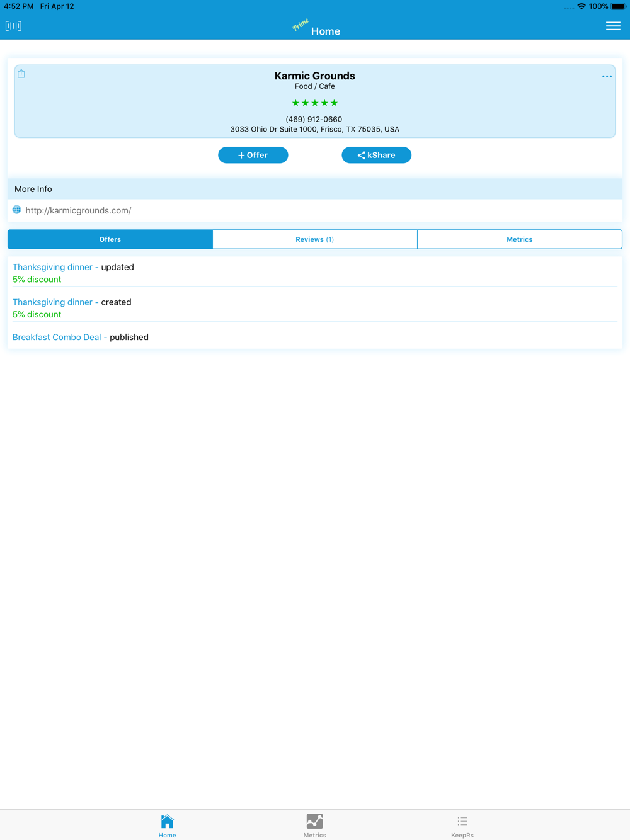Tap the 5% discount under updated offer

[37, 279]
